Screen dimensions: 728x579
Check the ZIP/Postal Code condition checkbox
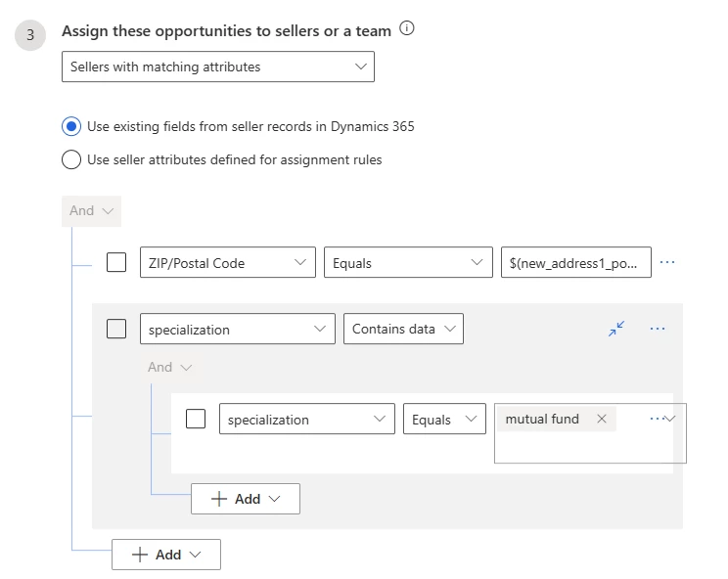click(116, 262)
